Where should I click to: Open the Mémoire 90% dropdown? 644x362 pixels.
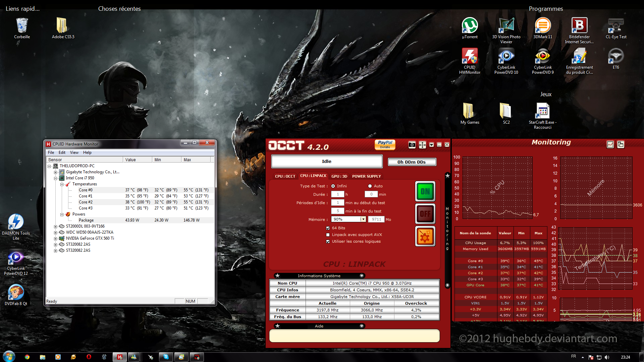363,219
